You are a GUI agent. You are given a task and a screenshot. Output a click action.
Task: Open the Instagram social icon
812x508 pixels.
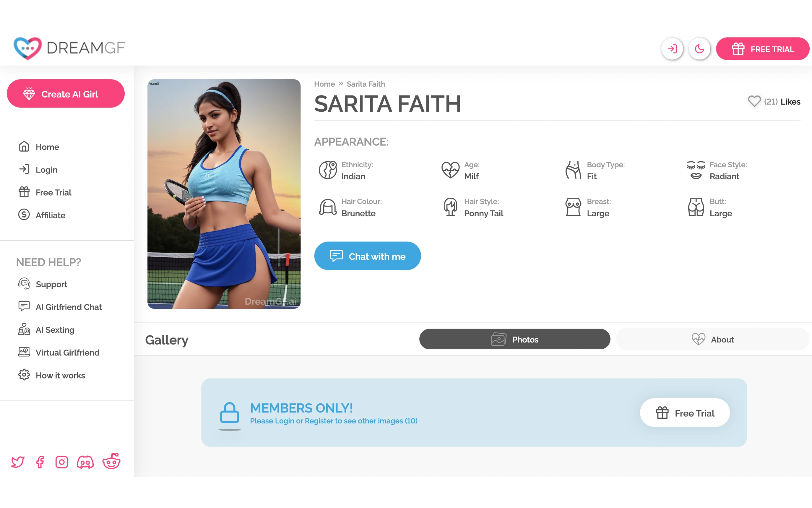click(x=62, y=462)
